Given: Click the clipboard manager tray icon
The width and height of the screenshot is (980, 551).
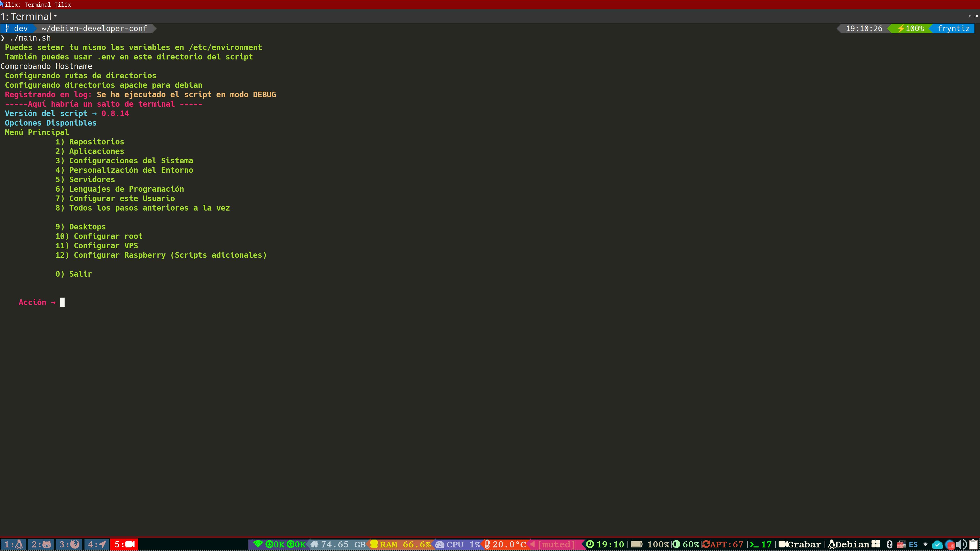Looking at the screenshot, I should coord(974,545).
